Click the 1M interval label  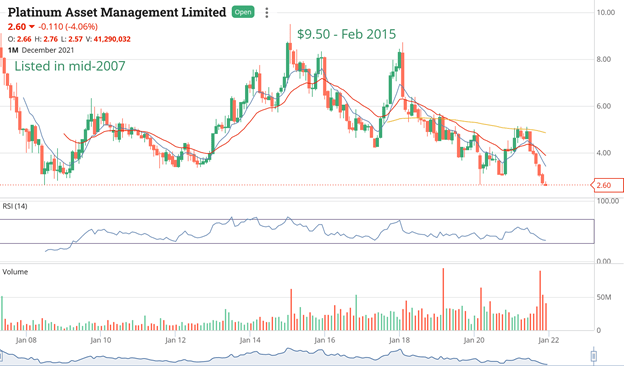click(x=13, y=50)
